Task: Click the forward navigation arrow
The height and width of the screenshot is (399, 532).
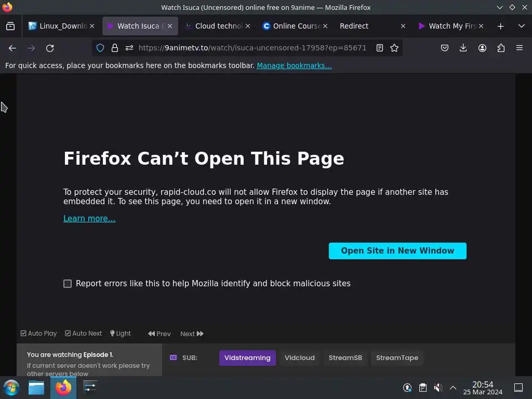Action: 31,48
